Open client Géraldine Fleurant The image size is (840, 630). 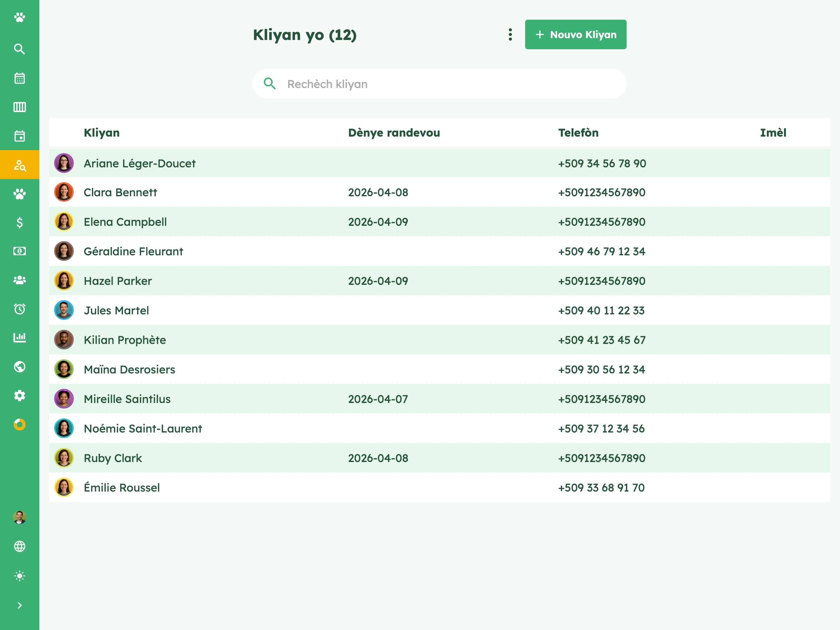439,251
